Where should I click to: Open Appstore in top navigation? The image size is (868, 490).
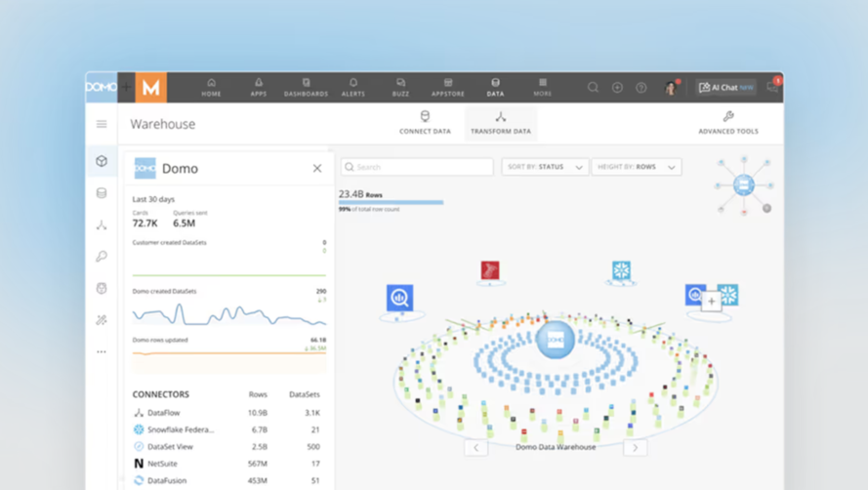(x=448, y=88)
